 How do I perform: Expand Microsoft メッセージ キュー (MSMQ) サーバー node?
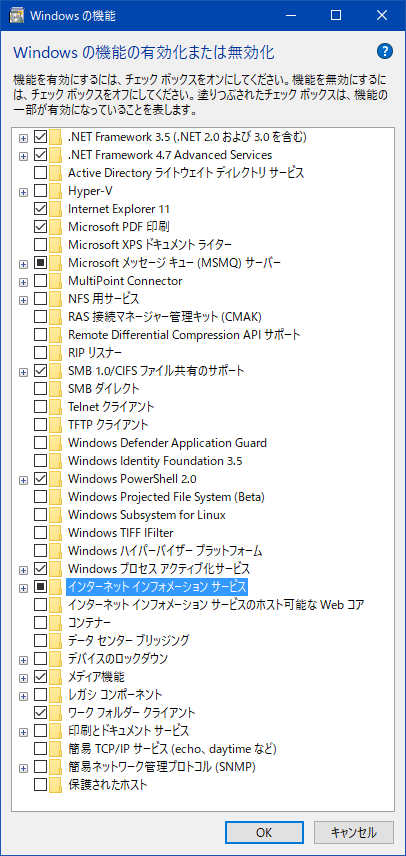tap(23, 265)
